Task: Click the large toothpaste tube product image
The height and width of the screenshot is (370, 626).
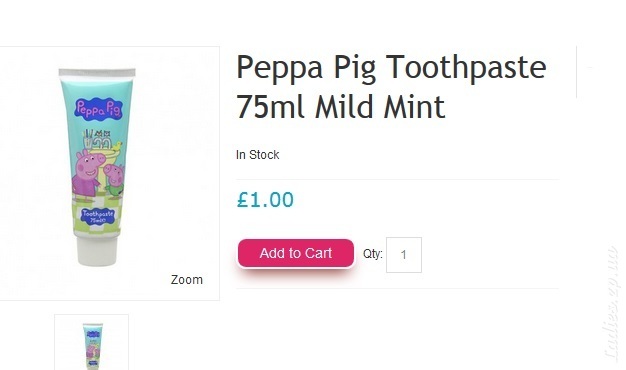Action: coord(97,167)
